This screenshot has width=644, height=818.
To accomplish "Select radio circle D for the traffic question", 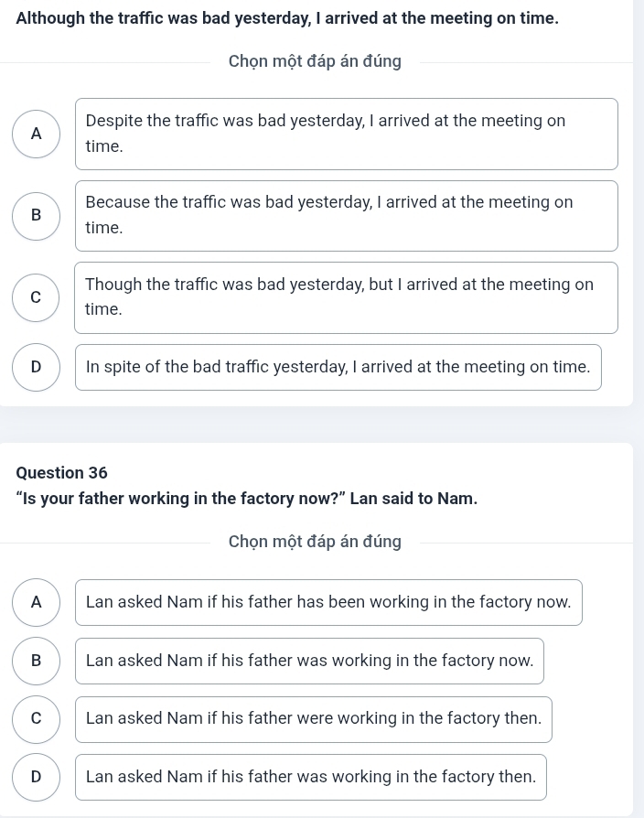I will click(36, 367).
